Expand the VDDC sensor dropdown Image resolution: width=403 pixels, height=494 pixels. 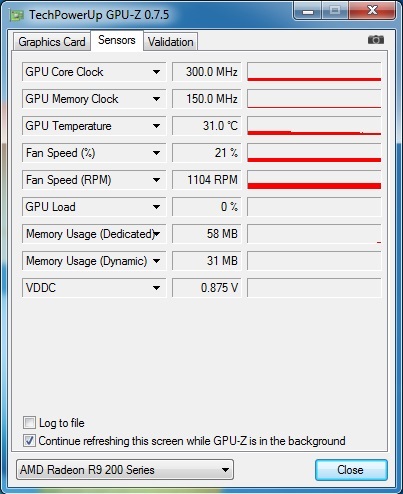[x=156, y=288]
